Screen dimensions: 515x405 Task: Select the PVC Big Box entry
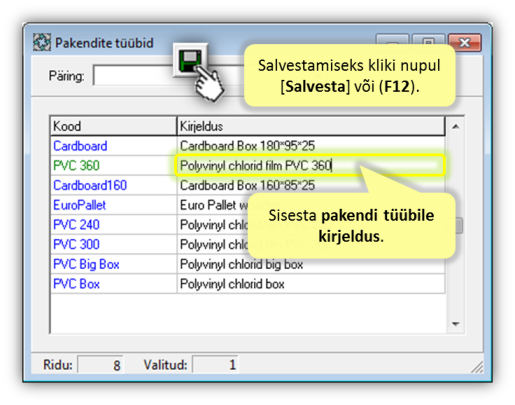(x=86, y=264)
